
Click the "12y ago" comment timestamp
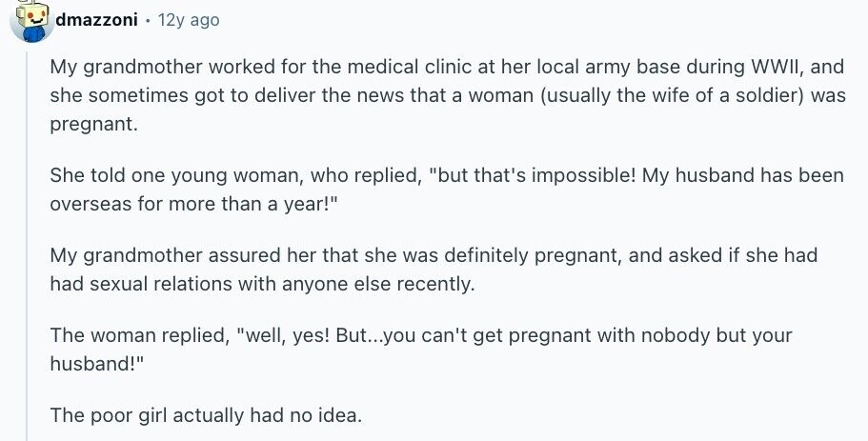(x=188, y=20)
